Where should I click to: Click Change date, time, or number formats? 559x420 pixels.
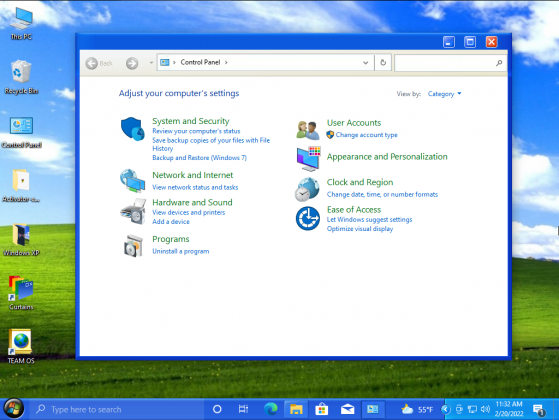(383, 194)
